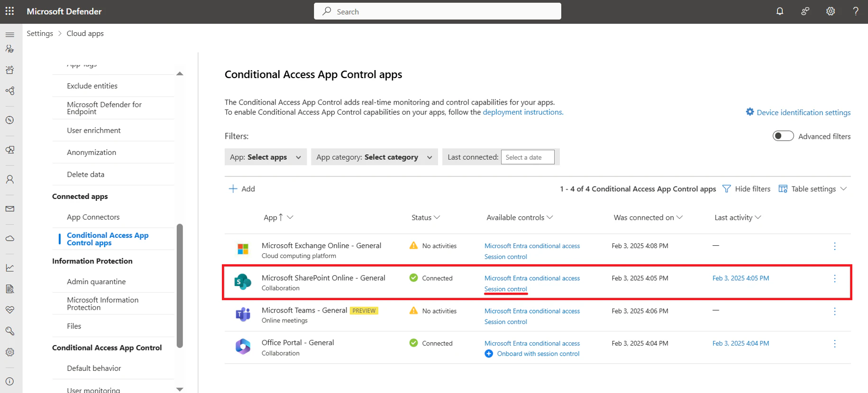Open notifications bell icon
The height and width of the screenshot is (393, 868).
click(780, 11)
